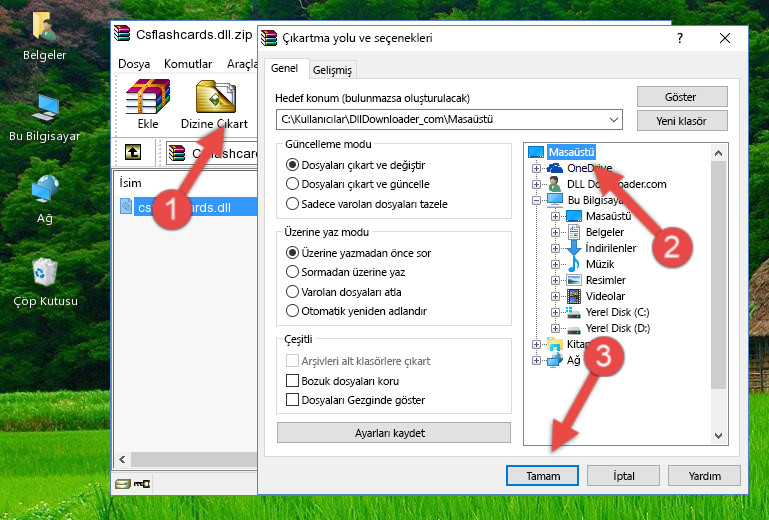Switch to the Gelişmiş tab

click(332, 70)
